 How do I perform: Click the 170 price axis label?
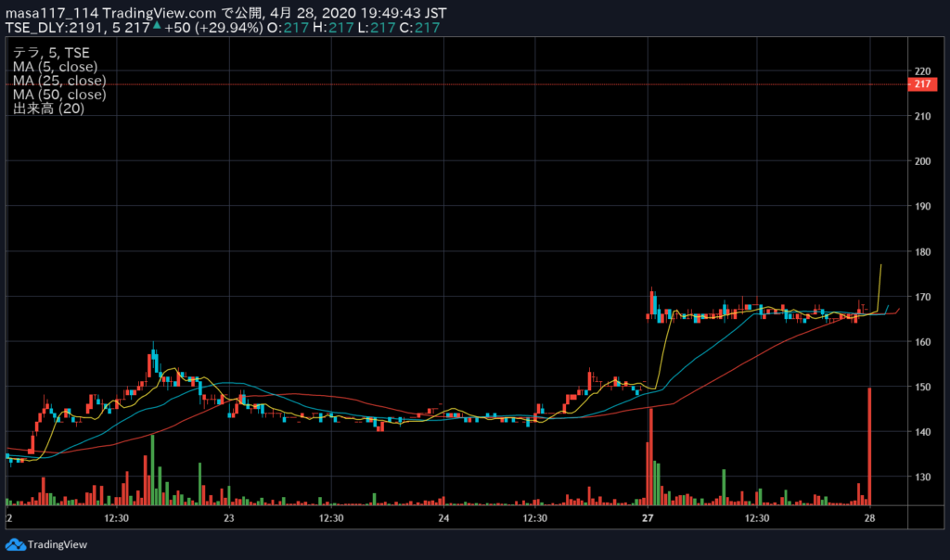tap(923, 297)
